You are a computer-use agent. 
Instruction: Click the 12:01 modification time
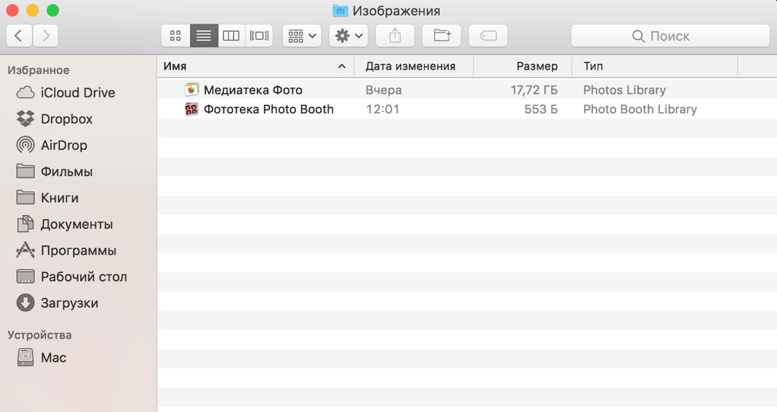tap(383, 109)
